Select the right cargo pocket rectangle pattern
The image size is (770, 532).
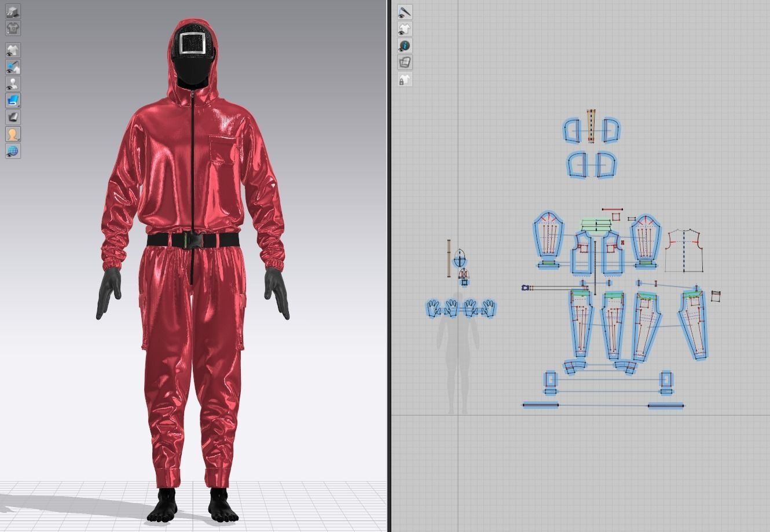click(666, 380)
